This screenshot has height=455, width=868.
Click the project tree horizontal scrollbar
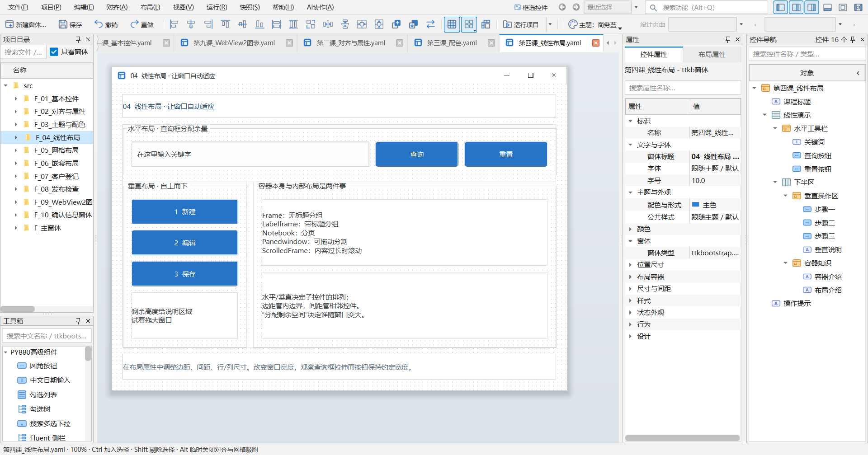[18, 309]
